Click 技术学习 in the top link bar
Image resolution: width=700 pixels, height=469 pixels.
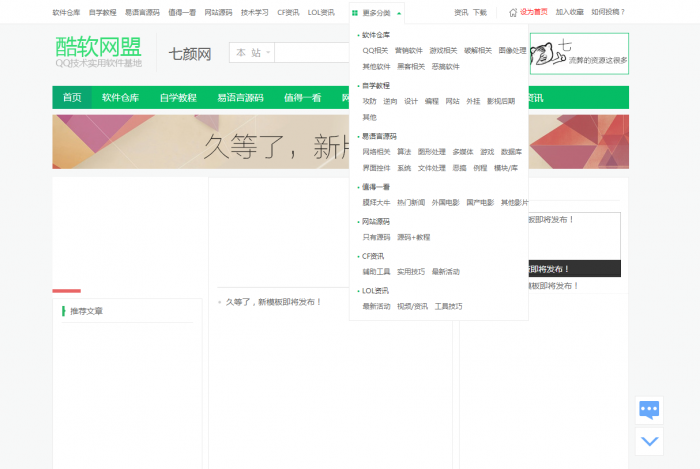(254, 13)
